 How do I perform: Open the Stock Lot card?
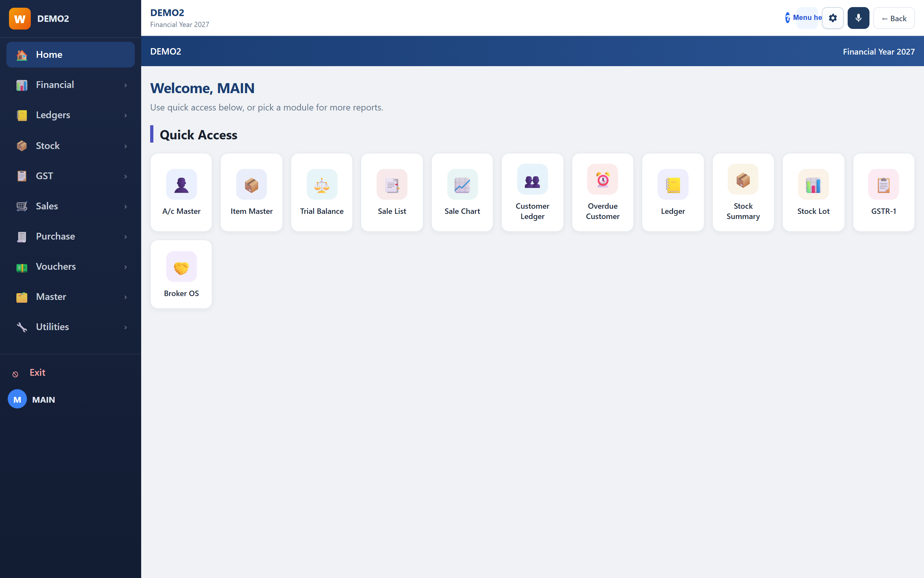813,192
